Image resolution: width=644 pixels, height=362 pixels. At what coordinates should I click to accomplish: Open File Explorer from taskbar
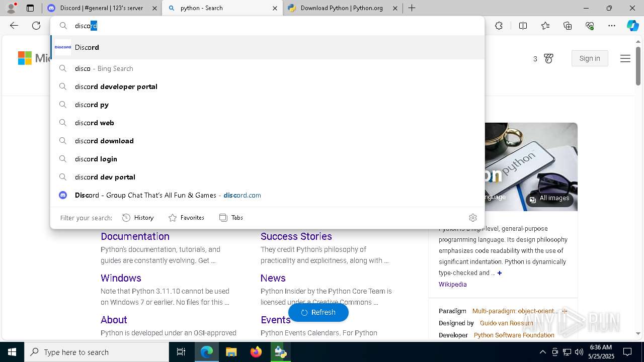pyautogui.click(x=231, y=352)
